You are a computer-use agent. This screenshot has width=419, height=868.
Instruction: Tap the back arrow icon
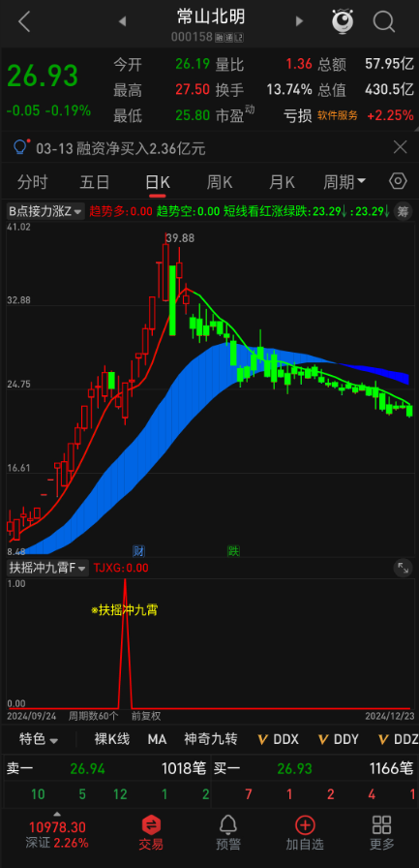click(24, 21)
